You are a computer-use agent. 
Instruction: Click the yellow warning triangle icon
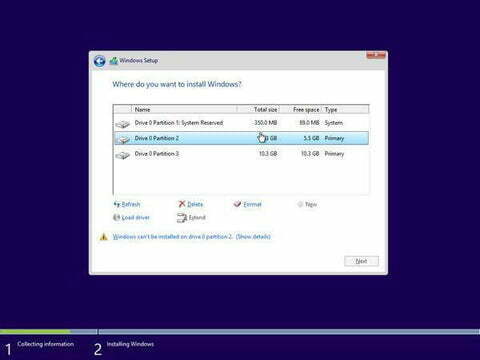104,237
